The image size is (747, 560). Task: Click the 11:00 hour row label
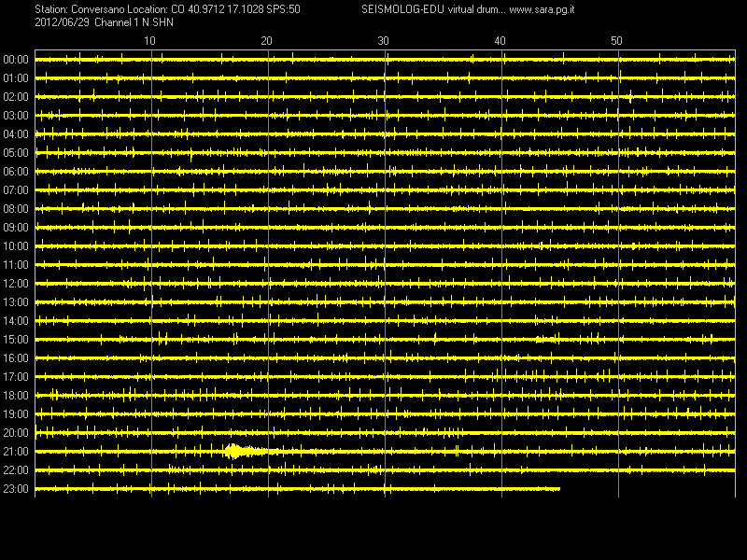(x=16, y=265)
